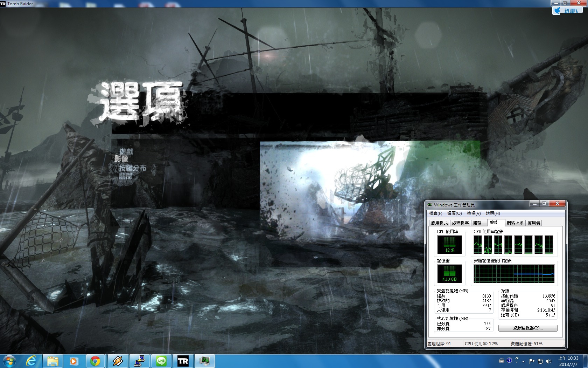Open the Action Center flag icon
Screen dimensions: 588x368
(532, 361)
